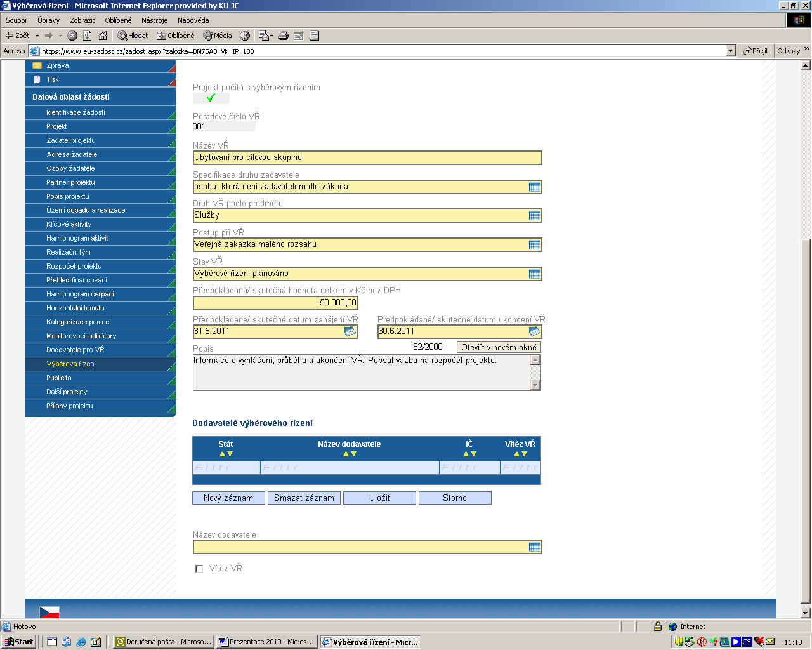The width and height of the screenshot is (812, 650).
Task: Open the Nápověda menu
Action: click(193, 20)
